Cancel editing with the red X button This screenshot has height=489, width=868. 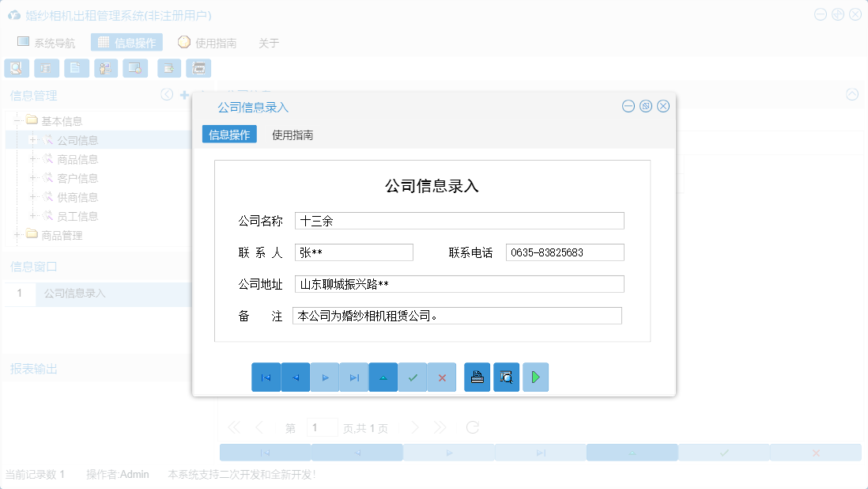[442, 377]
